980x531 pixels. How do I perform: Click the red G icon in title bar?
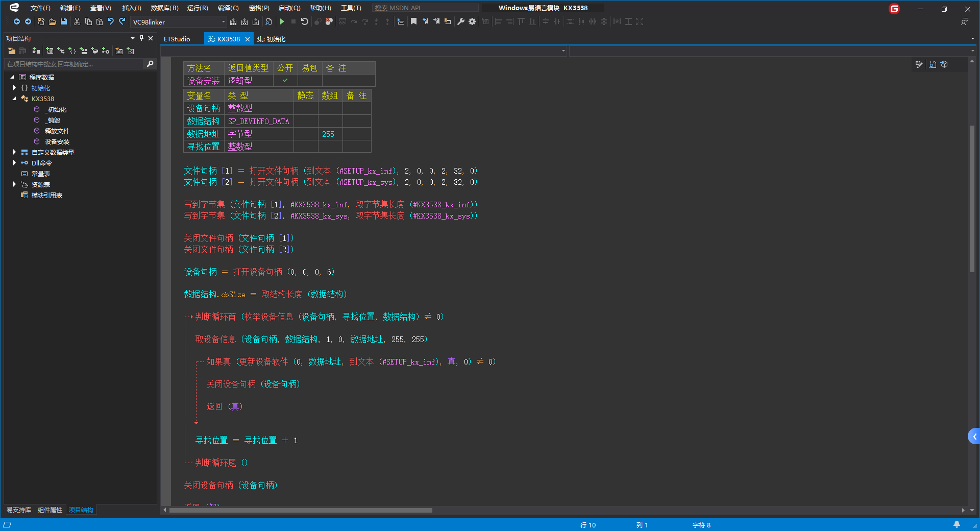click(x=894, y=8)
